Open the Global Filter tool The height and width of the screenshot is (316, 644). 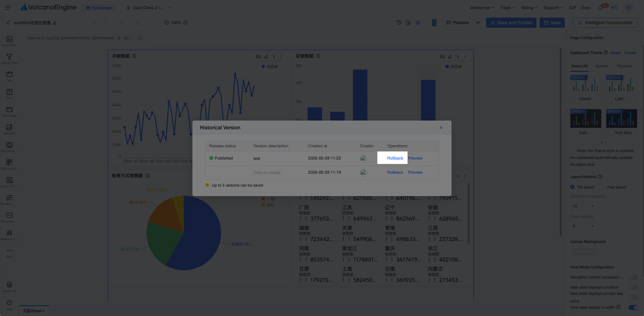9,59
